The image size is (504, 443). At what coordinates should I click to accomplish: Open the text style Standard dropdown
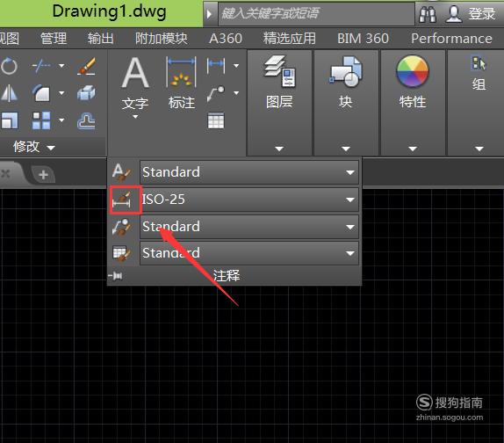[x=249, y=172]
